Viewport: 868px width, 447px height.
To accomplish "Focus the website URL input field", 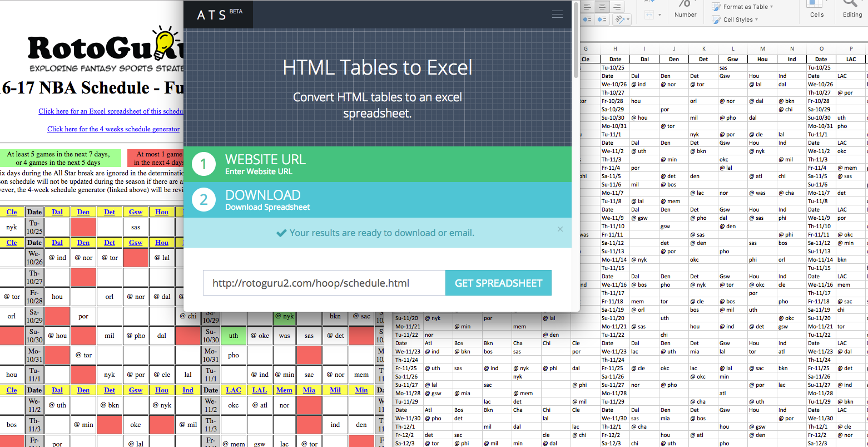I will (324, 283).
